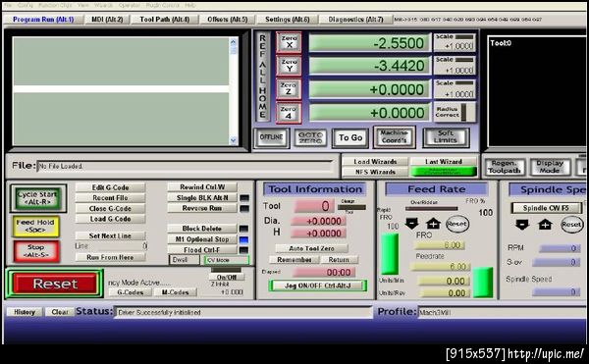Click the G-Codes reference button
The width and height of the screenshot is (589, 364).
pyautogui.click(x=131, y=292)
